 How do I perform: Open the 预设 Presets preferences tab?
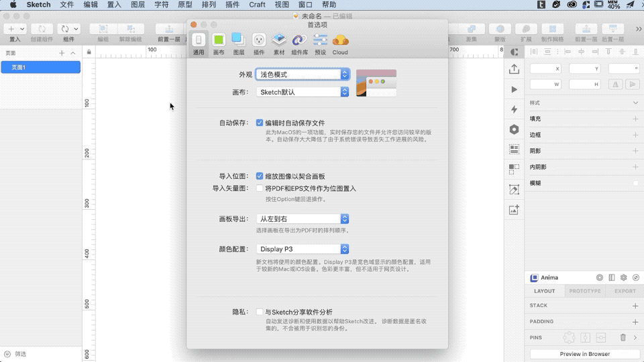tap(320, 44)
